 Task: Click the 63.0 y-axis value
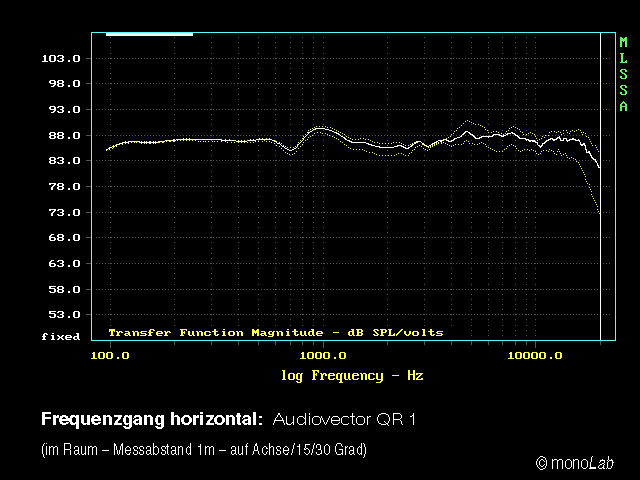tap(60, 264)
